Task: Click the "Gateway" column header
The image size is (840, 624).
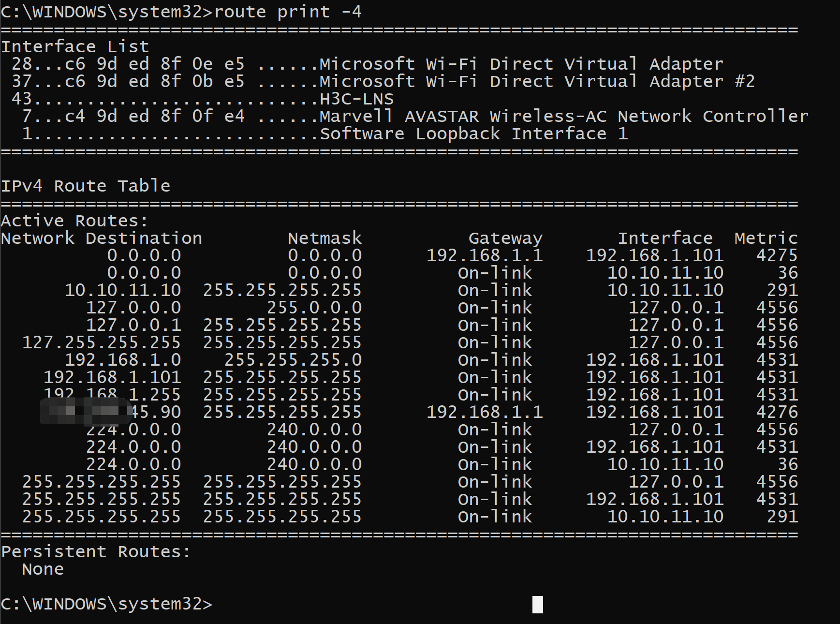Action: pos(505,238)
